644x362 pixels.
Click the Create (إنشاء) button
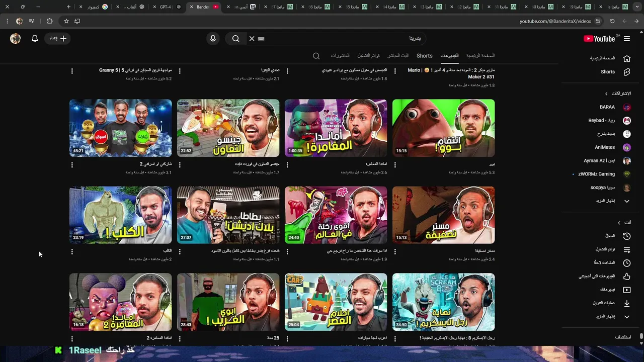(x=58, y=38)
